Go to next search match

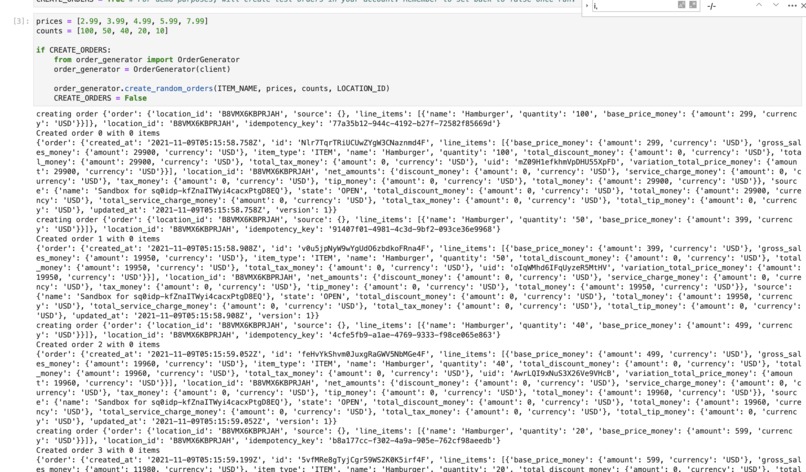(x=776, y=5)
